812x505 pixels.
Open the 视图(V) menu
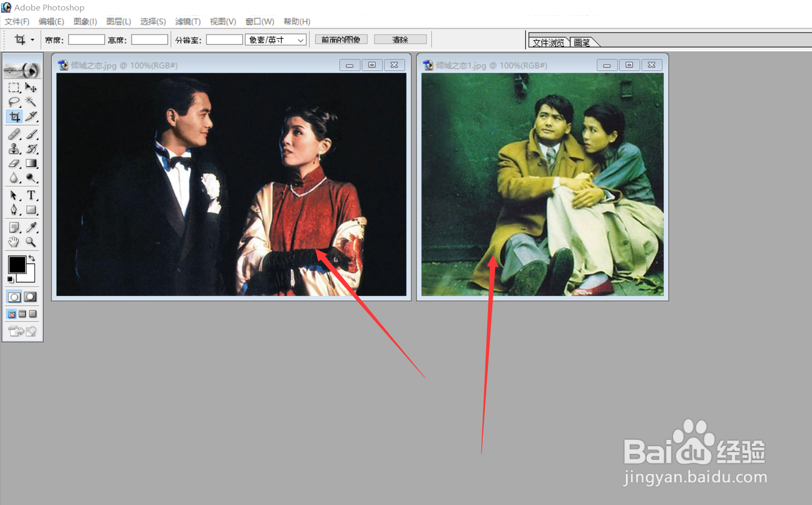223,22
